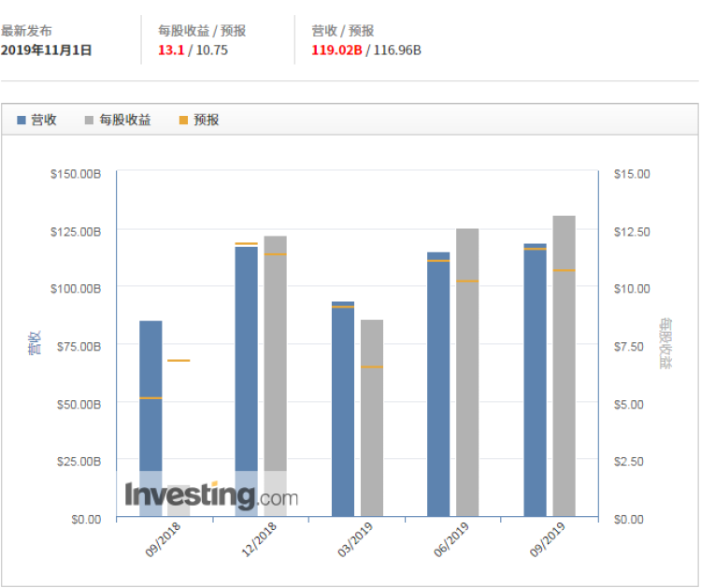The image size is (701, 588).
Task: Click the 预报 legend label
Action: 207,120
